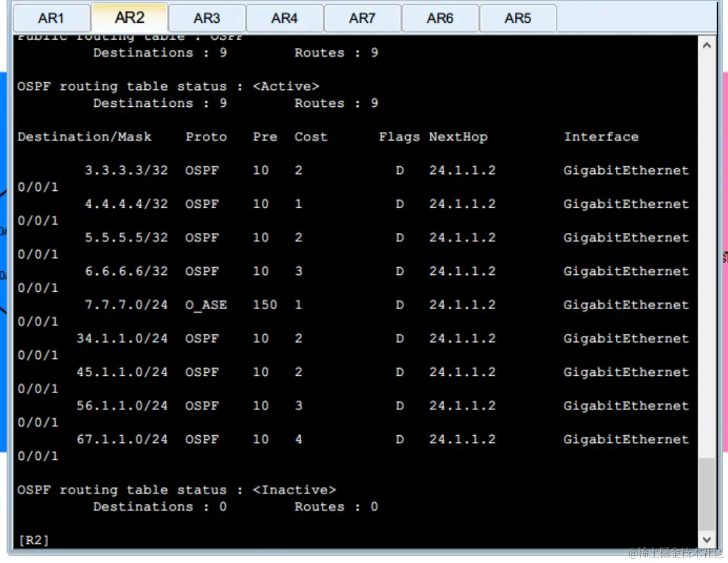
Task: Click the Flags column header
Action: pyautogui.click(x=399, y=137)
